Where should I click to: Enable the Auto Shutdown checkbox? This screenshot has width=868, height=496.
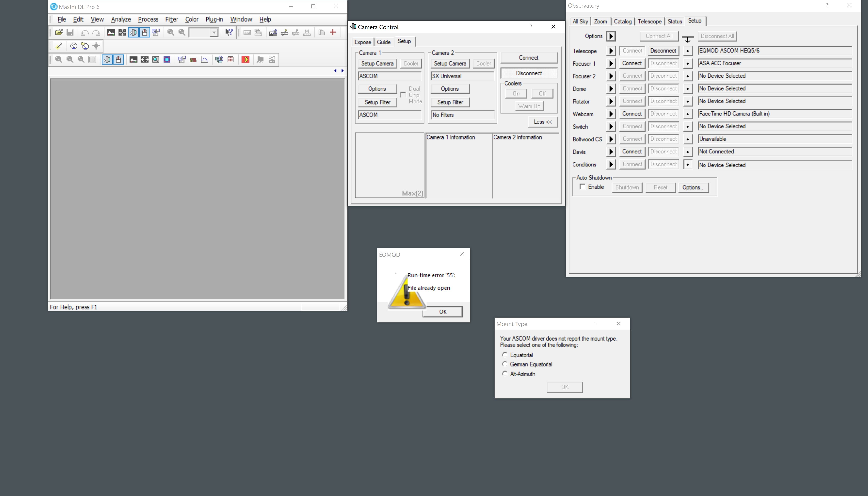tap(582, 187)
